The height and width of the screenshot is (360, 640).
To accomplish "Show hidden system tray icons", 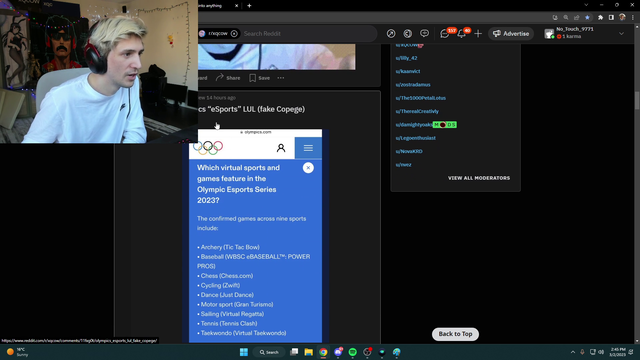I will pos(573,352).
